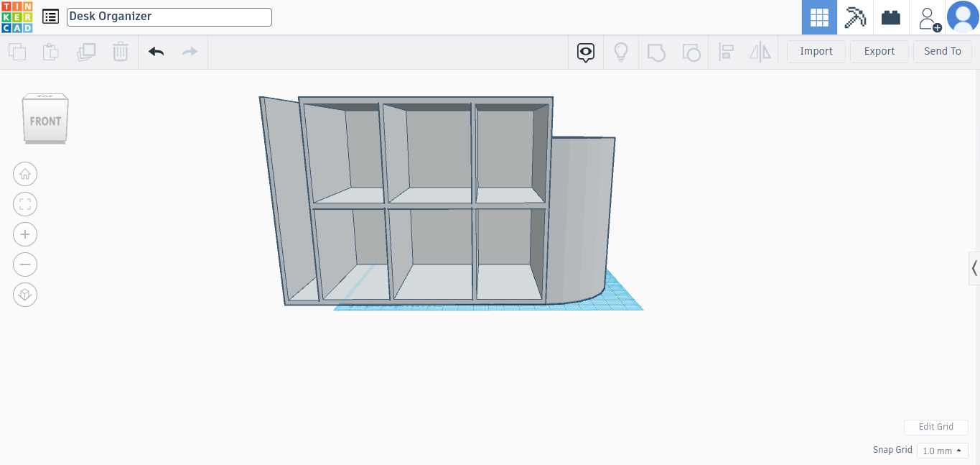
Task: Select the Mirror flip tool
Action: point(760,51)
